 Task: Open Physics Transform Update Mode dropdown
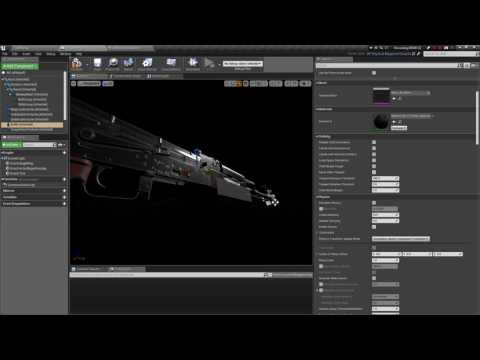(401, 239)
